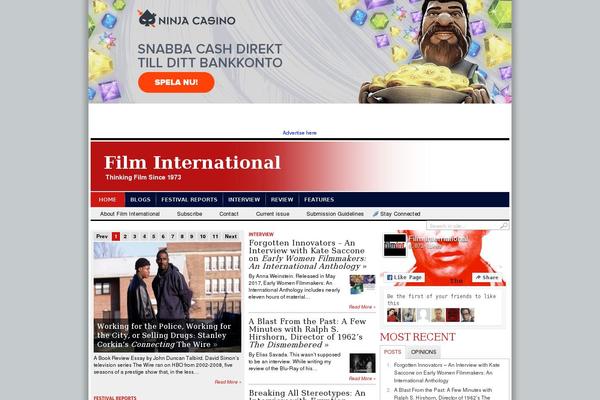Open Connecting The Wire article headline
The image size is (600, 400).
165,335
